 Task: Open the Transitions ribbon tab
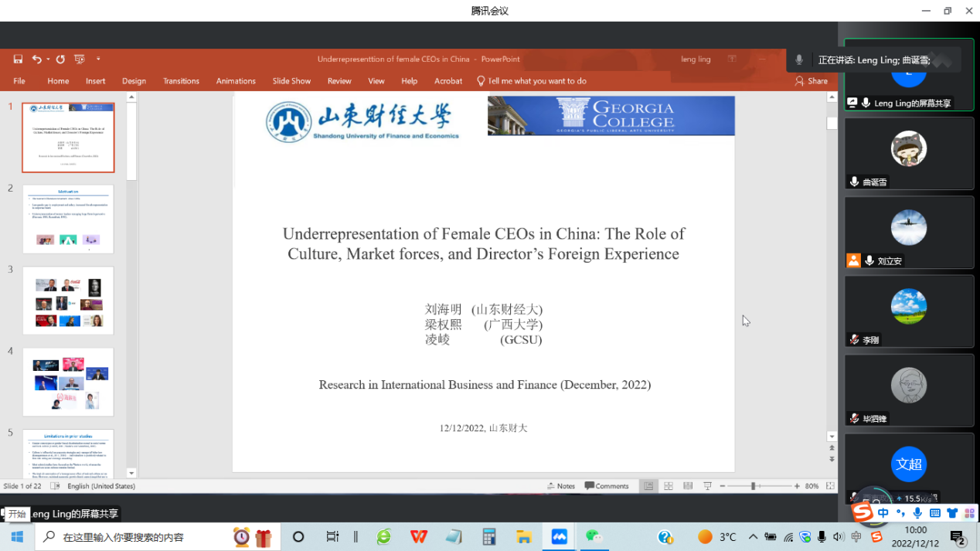coord(181,81)
